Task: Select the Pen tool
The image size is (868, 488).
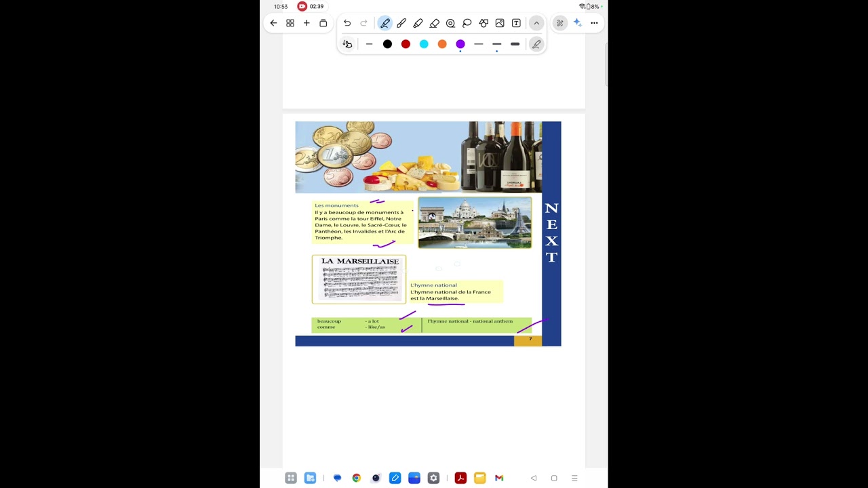Action: pyautogui.click(x=385, y=23)
